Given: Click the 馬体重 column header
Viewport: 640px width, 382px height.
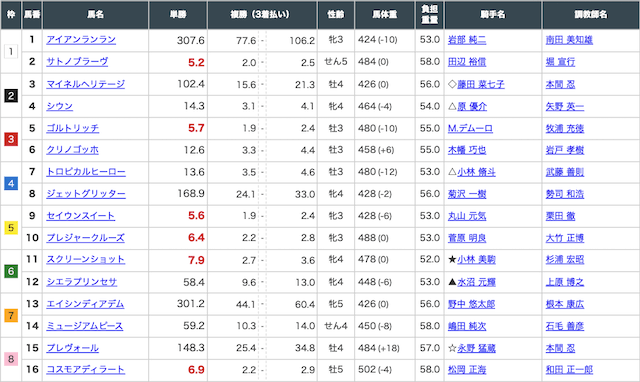Looking at the screenshot, I should (x=384, y=15).
